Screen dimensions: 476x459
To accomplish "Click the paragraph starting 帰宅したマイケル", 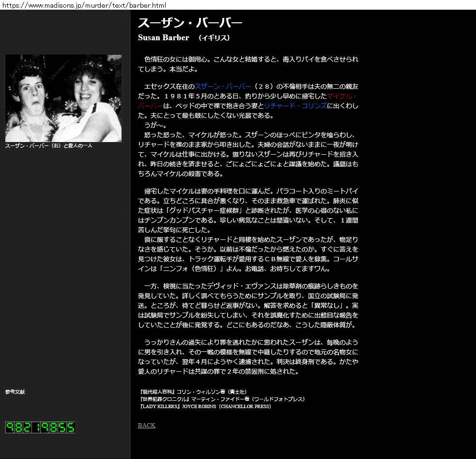I will click(248, 210).
